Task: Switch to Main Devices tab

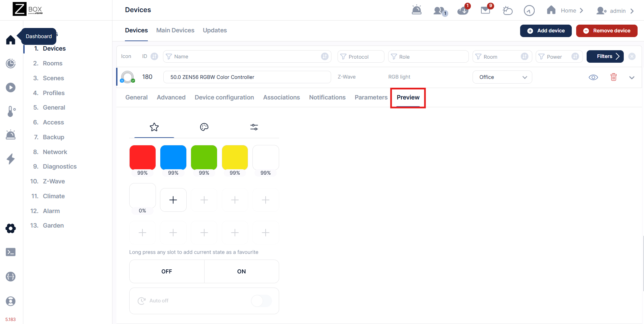Action: [x=175, y=30]
